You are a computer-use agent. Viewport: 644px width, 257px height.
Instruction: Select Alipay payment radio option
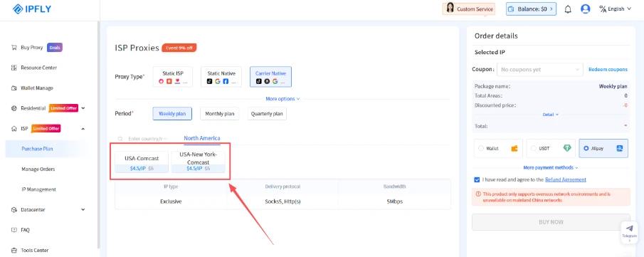pos(586,149)
